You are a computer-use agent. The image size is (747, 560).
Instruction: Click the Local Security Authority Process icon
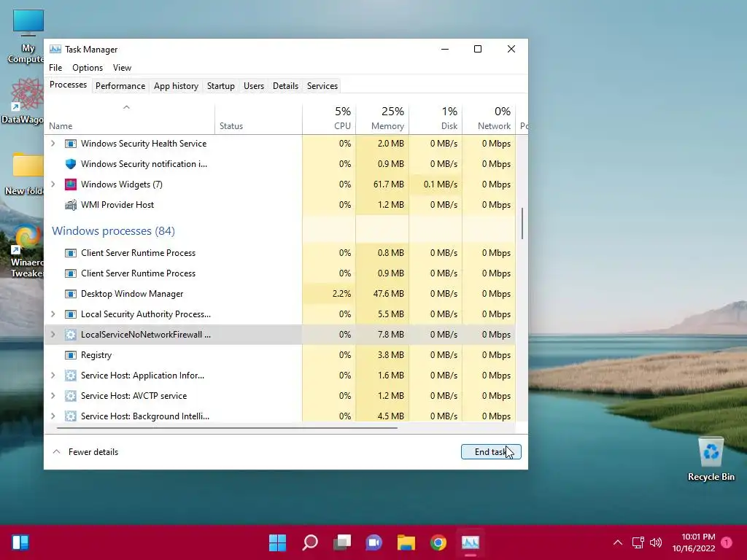(71, 314)
